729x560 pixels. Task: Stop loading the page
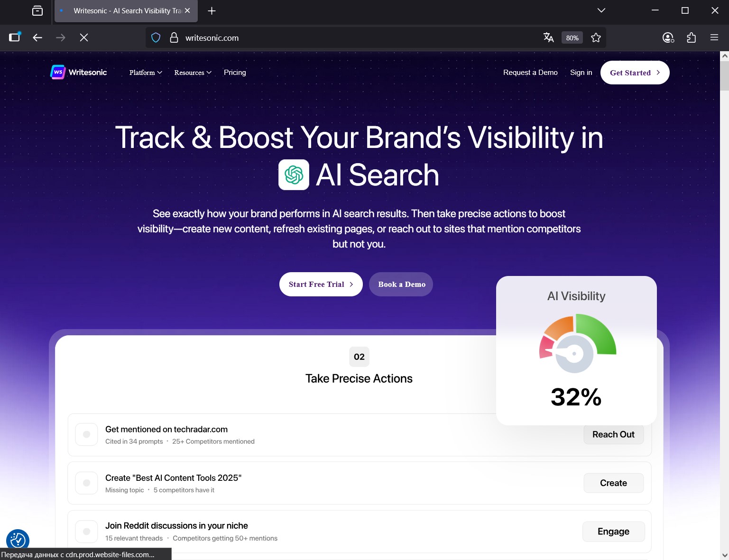84,37
